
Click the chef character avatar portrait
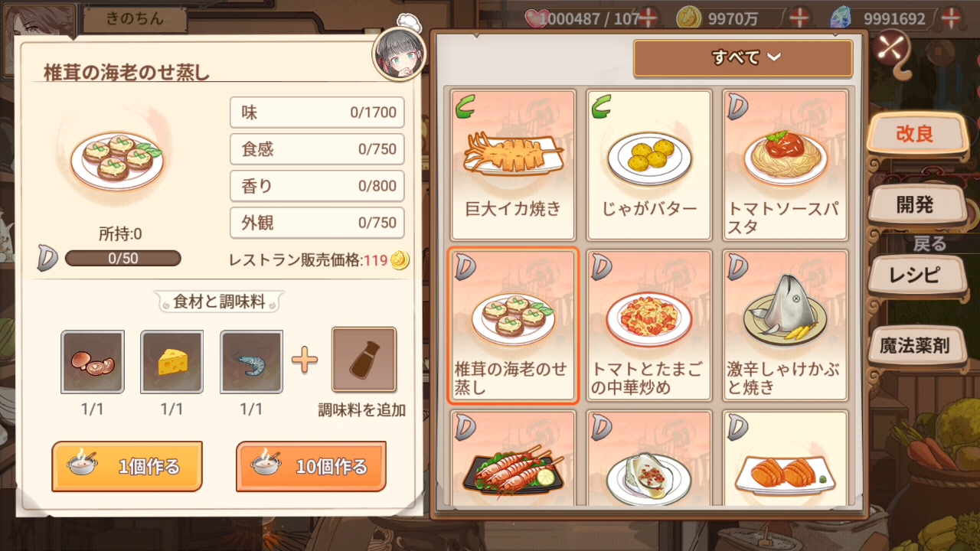point(399,56)
